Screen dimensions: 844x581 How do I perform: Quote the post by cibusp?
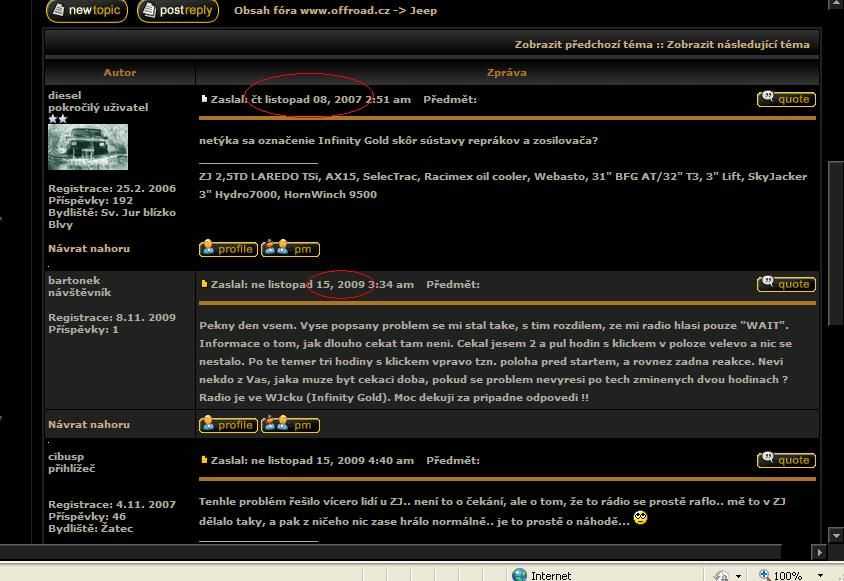(x=786, y=460)
